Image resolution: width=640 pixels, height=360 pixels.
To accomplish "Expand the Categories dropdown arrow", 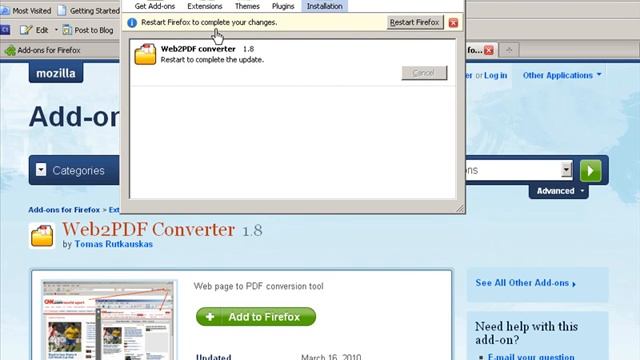I will pyautogui.click(x=41, y=170).
